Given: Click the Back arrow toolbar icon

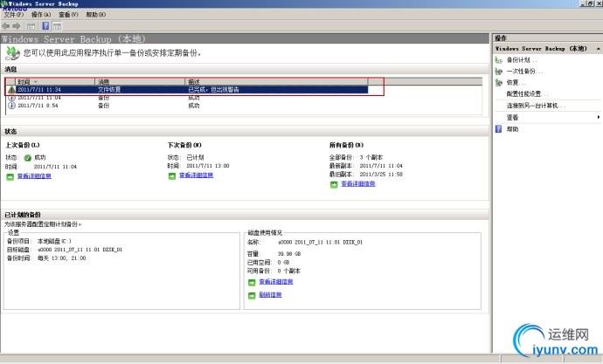Looking at the screenshot, I should pos(6,26).
